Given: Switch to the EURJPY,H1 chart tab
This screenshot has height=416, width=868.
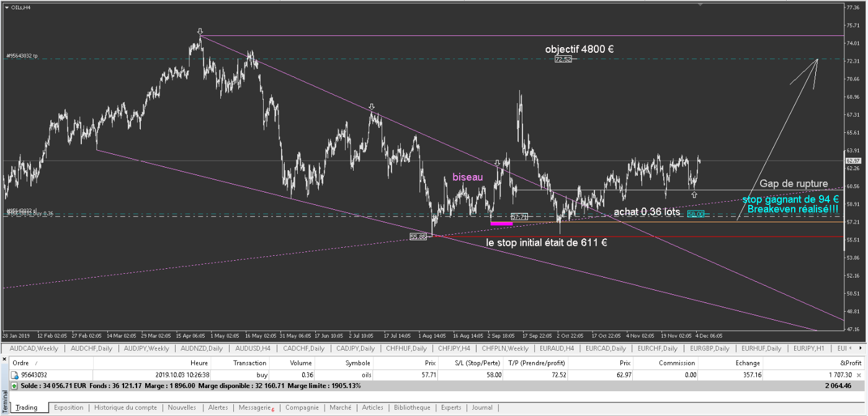Looking at the screenshot, I should [x=809, y=348].
